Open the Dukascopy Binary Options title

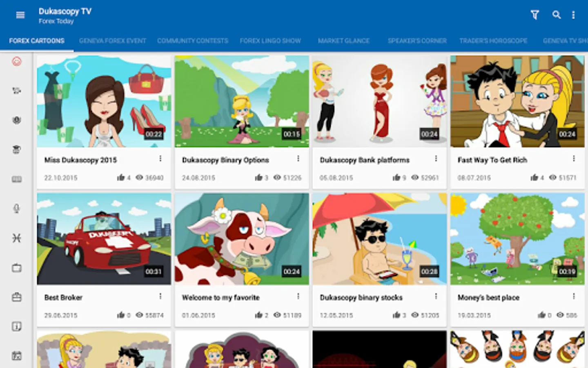tap(225, 160)
